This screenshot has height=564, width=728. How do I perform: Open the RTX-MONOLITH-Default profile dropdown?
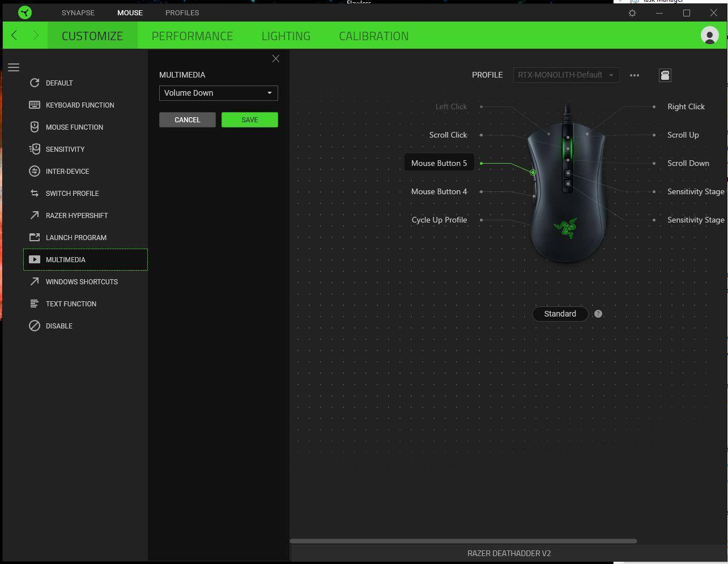tap(565, 75)
